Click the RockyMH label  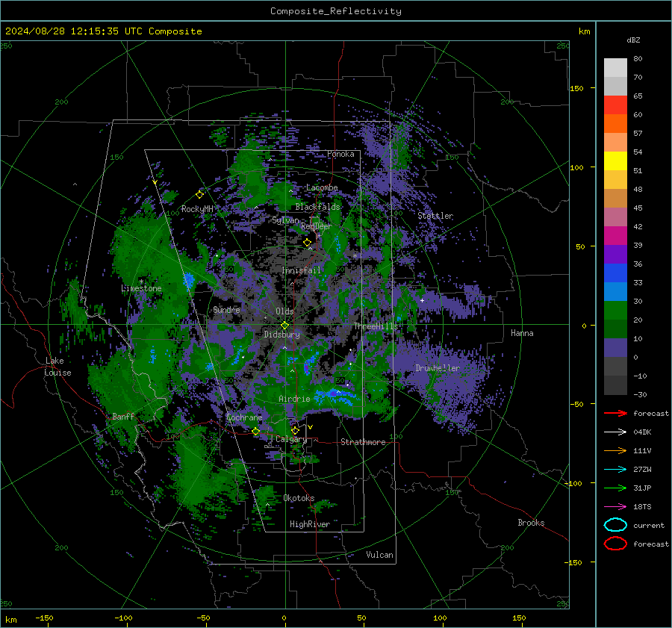pyautogui.click(x=197, y=209)
